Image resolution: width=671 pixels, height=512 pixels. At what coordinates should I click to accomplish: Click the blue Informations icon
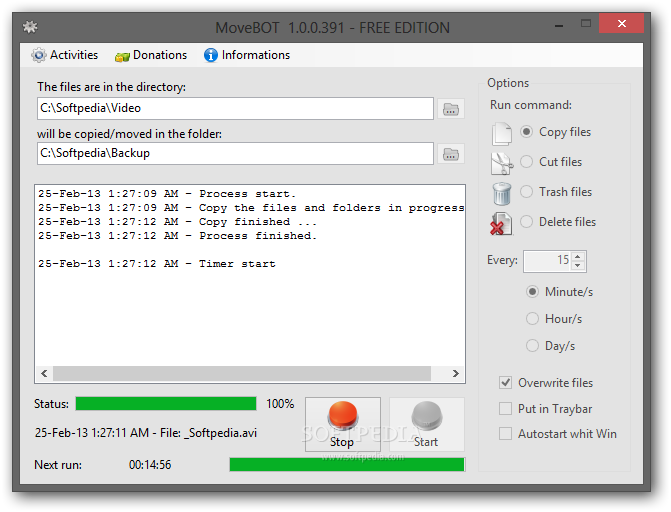pos(211,55)
